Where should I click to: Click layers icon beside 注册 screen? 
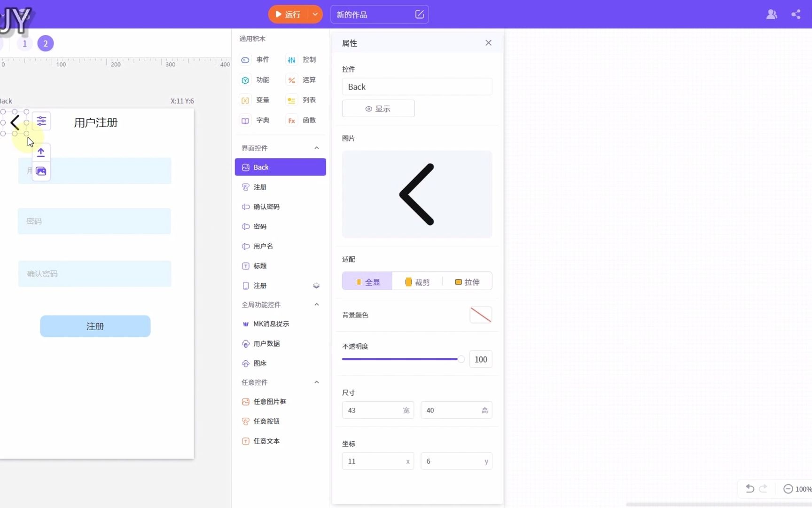[x=316, y=286]
